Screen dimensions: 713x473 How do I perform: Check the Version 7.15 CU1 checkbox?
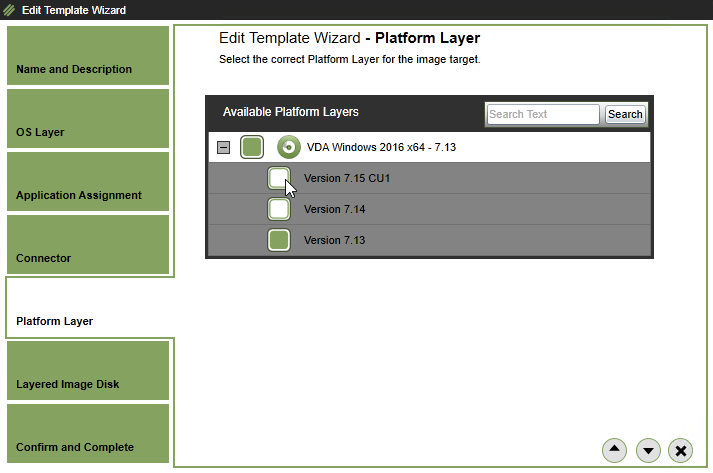pos(279,178)
